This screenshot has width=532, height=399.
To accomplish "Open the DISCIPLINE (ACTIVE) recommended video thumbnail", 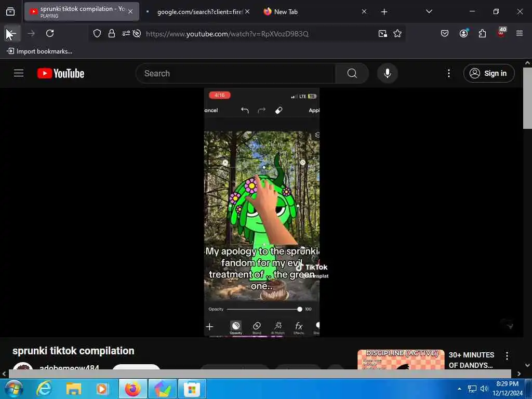I will [x=401, y=360].
